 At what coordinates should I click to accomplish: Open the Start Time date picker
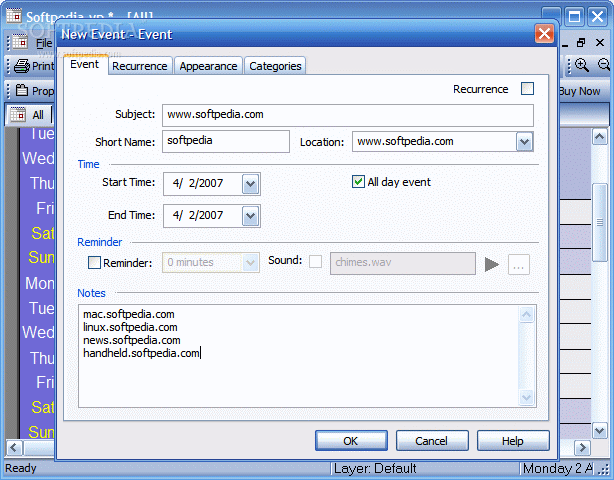[x=251, y=184]
